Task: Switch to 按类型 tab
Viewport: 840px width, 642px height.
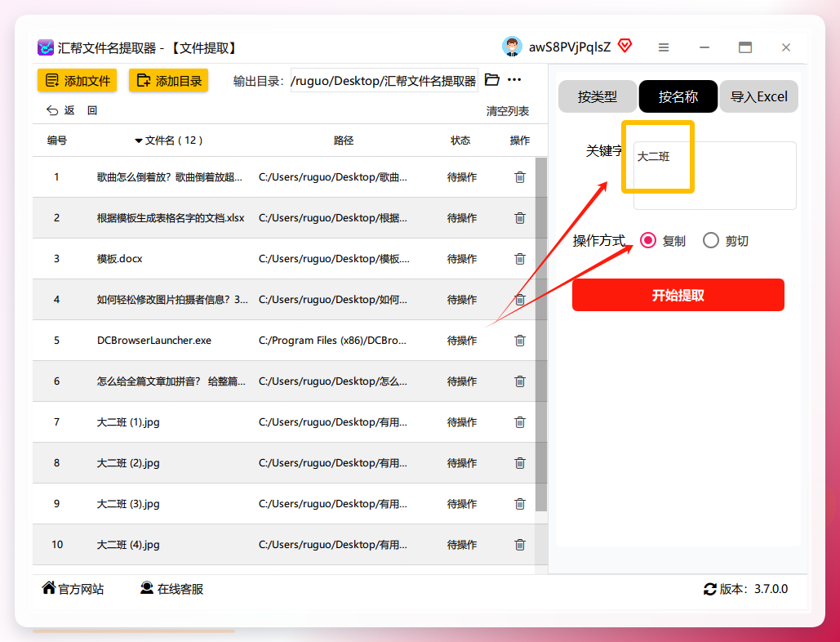Action: coord(598,96)
